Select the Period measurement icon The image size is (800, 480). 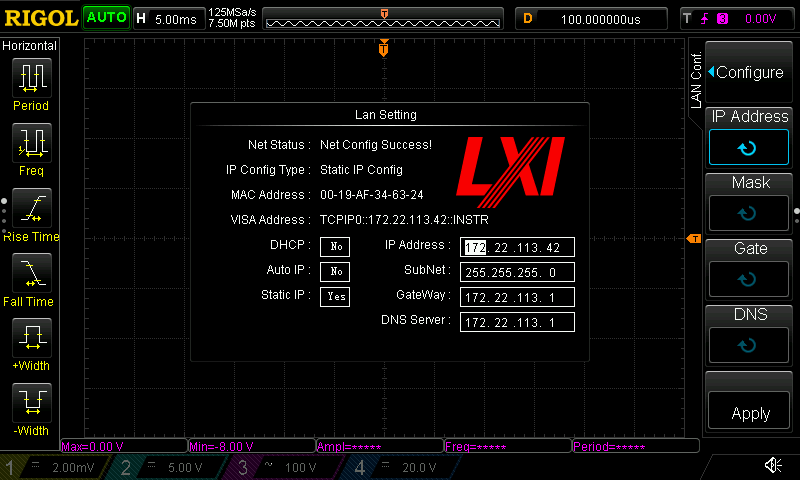pyautogui.click(x=32, y=78)
